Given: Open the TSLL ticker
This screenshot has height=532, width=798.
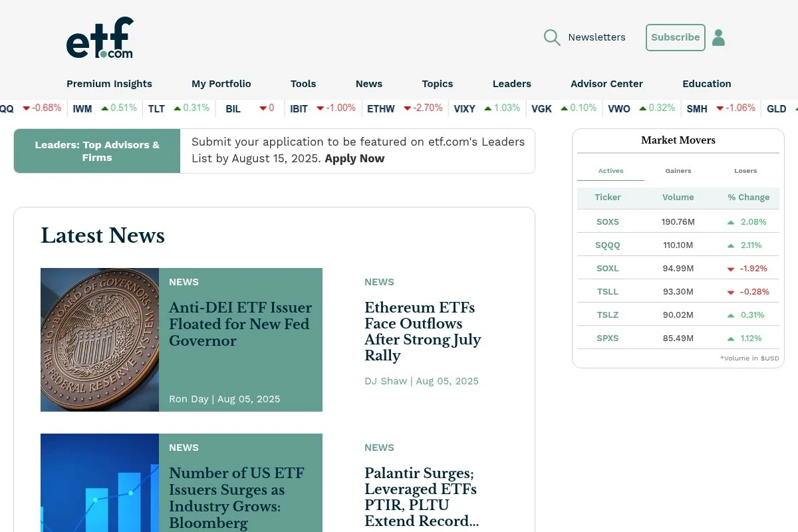Looking at the screenshot, I should (608, 292).
